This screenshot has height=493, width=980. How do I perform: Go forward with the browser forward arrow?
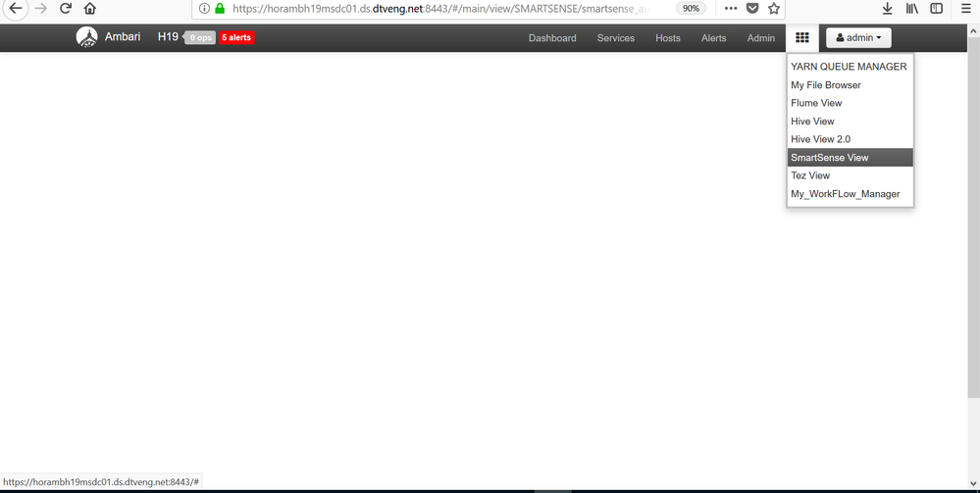40,8
